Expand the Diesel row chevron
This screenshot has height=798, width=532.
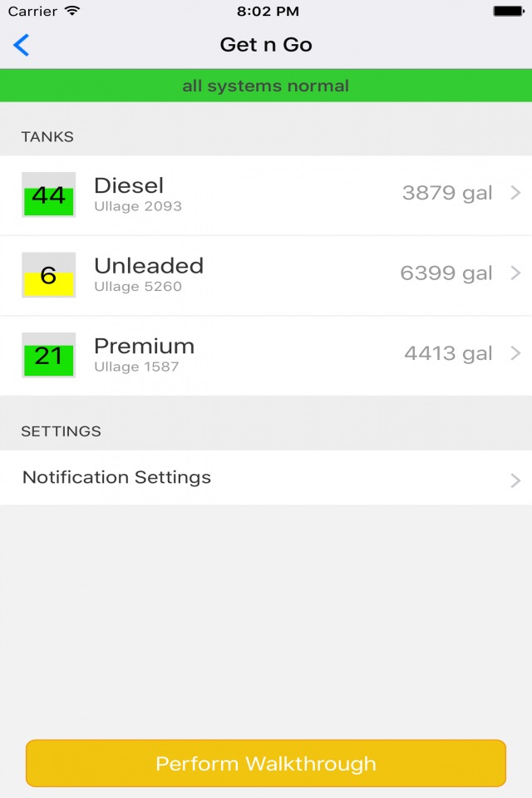pyautogui.click(x=515, y=194)
